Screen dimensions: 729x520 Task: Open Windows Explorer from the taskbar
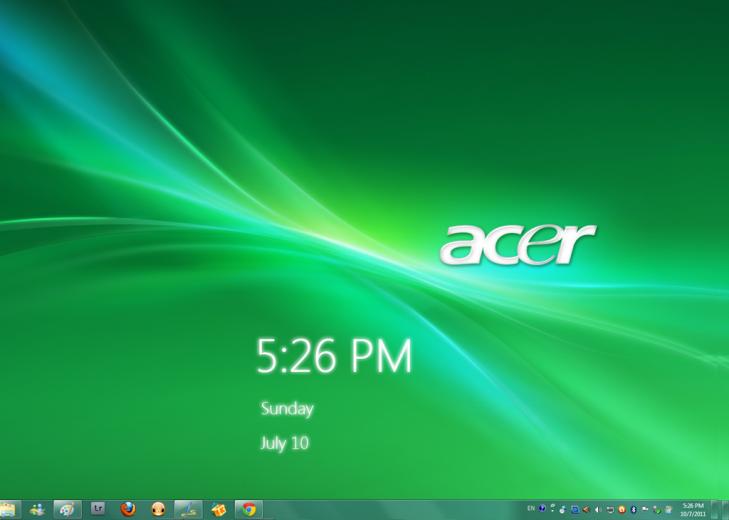click(8, 510)
